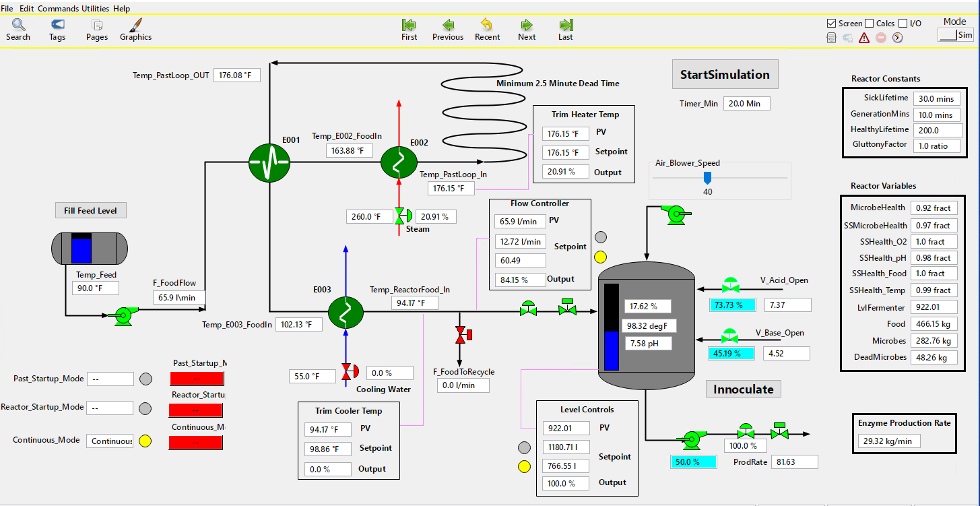Click Trim Cooler Setpoint 98.86 °F field
This screenshot has height=506, width=980.
[x=328, y=449]
